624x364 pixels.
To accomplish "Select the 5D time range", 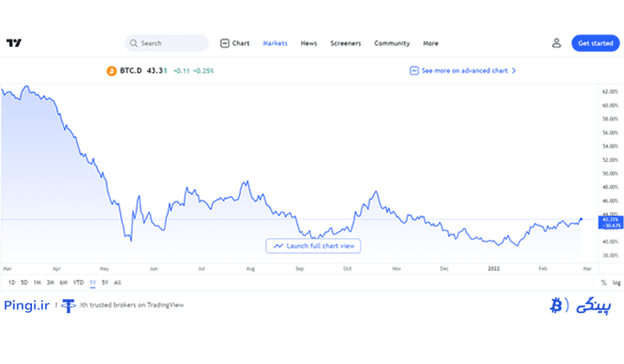I will pyautogui.click(x=24, y=283).
